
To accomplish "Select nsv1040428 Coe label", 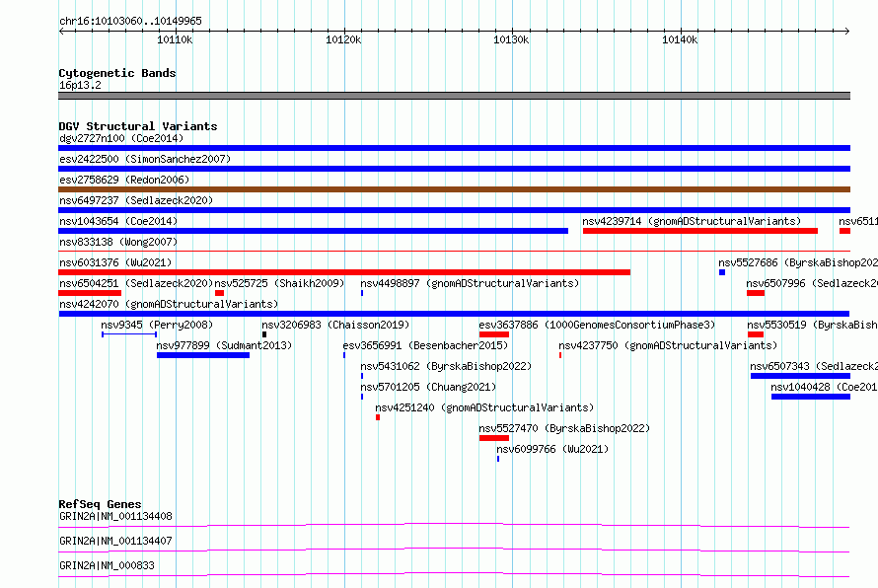I will tap(825, 387).
